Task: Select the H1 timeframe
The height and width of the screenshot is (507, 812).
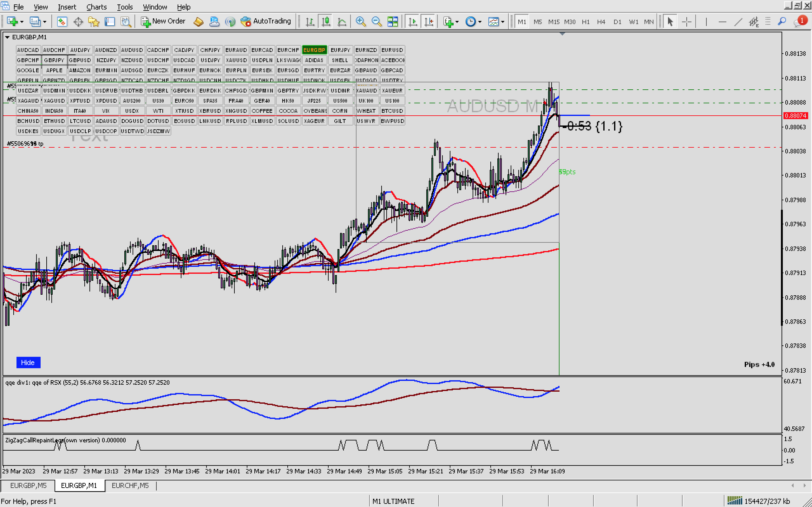Action: [586, 22]
